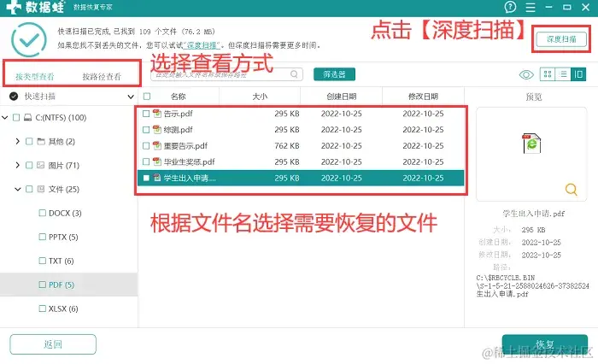Viewport: 598px width, 364px height.
Task: Click the 毕业生奖惩.pdf file icon
Action: point(156,161)
